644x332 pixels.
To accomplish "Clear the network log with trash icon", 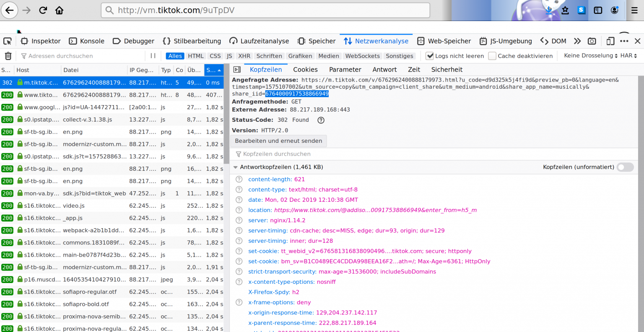I will point(8,56).
